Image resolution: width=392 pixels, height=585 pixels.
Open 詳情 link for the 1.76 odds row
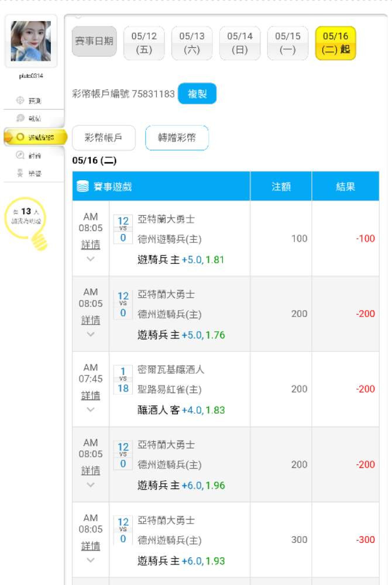(x=90, y=320)
